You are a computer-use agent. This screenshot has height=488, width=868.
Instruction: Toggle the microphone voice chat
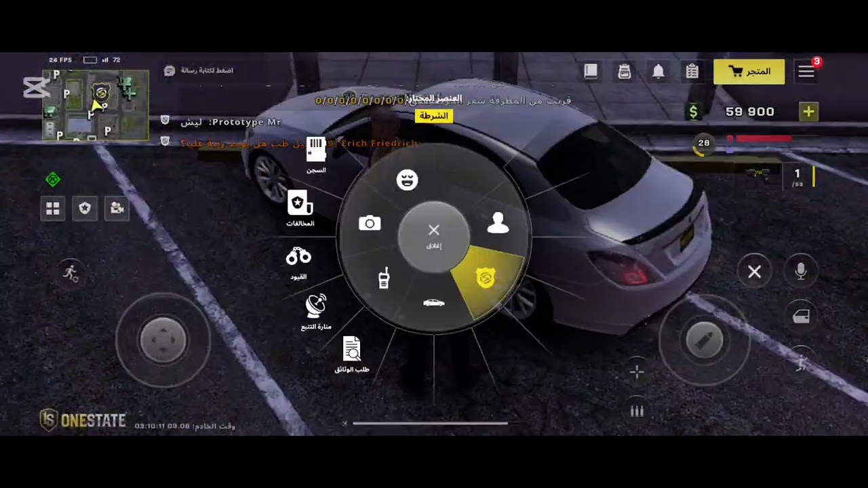[x=801, y=272]
